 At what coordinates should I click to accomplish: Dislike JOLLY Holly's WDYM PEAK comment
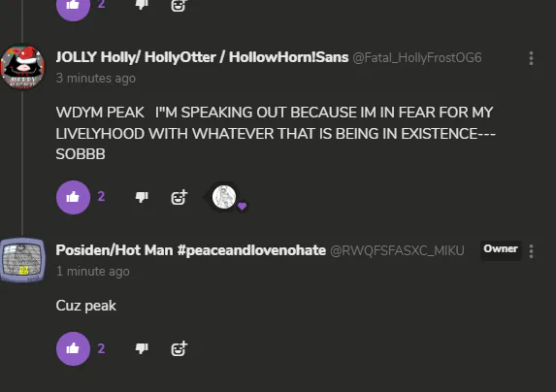[x=142, y=197]
